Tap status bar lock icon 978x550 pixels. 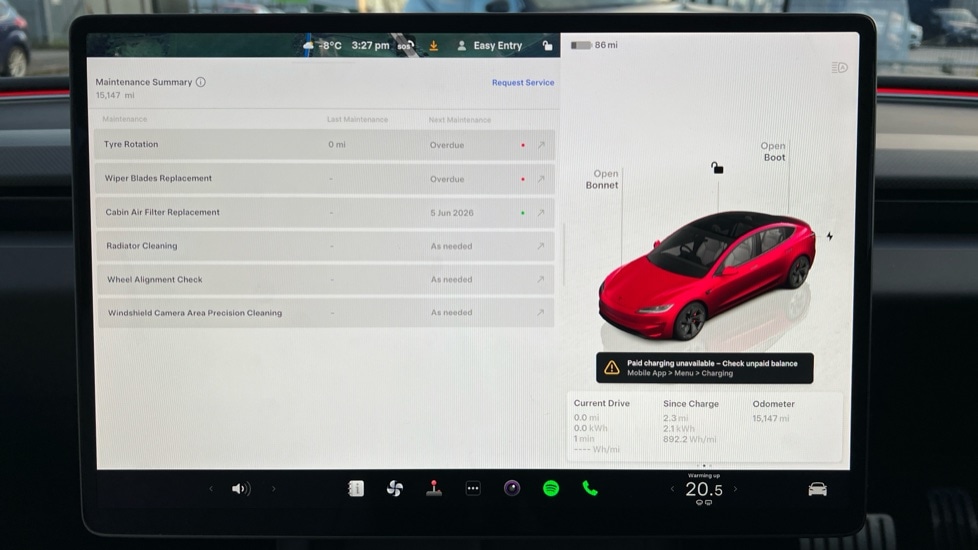pyautogui.click(x=547, y=46)
